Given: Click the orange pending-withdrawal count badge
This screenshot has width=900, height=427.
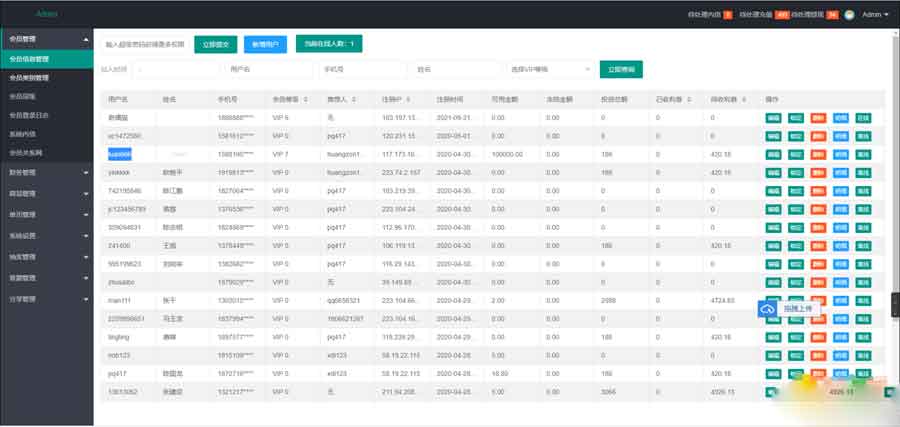Looking at the screenshot, I should 831,15.
